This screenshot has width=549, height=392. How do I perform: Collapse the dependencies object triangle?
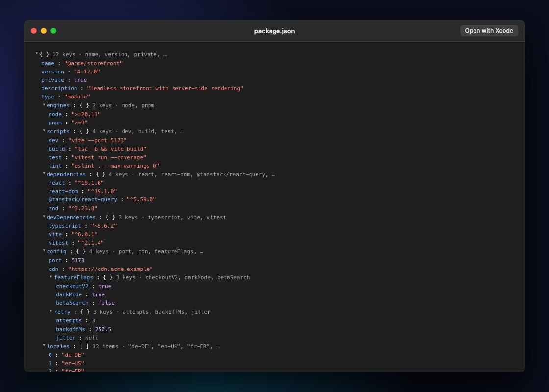click(x=44, y=173)
